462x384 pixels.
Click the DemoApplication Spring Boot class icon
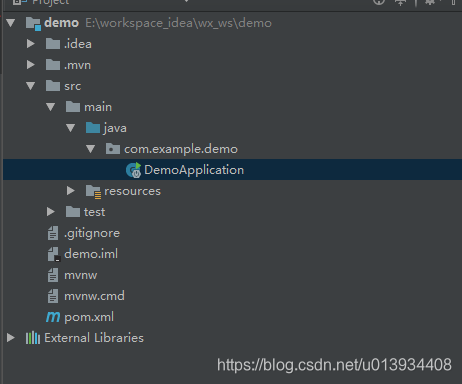(x=133, y=170)
